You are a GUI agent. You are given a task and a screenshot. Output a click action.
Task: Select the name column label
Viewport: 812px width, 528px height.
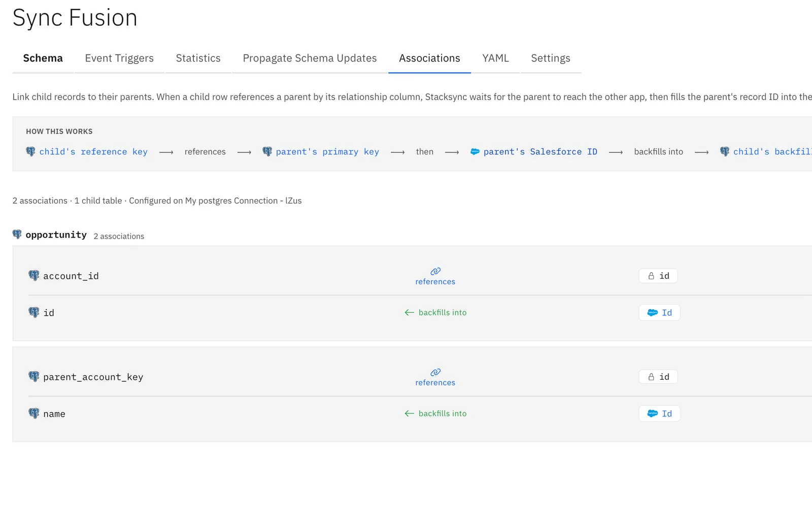point(54,414)
